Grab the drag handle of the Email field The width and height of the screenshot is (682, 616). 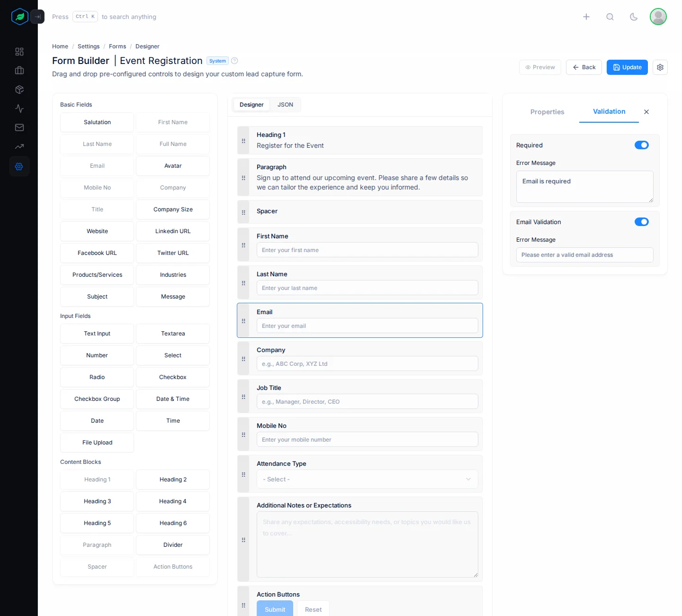[243, 321]
